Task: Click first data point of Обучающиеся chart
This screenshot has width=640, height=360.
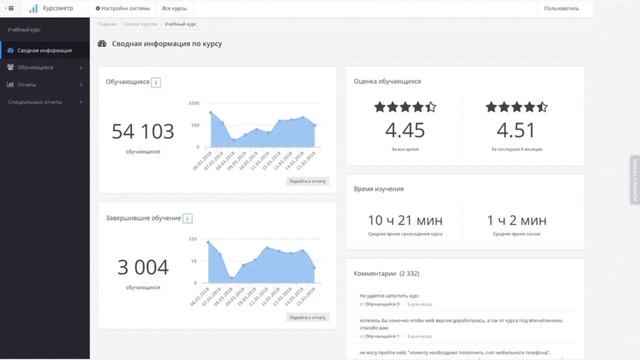Action: [211, 112]
